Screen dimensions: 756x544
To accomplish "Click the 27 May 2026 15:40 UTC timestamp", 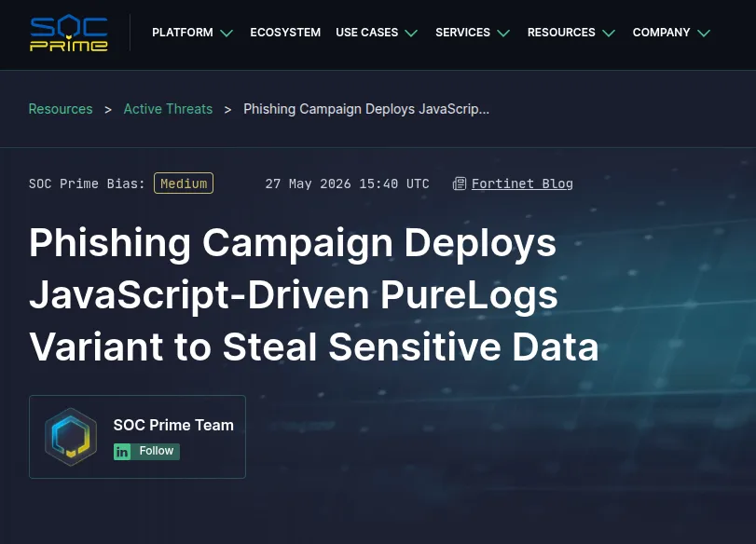I will 347,184.
